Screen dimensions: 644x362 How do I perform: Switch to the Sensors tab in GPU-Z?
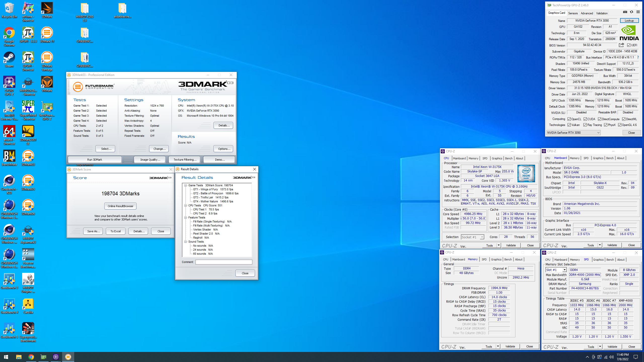click(x=573, y=13)
